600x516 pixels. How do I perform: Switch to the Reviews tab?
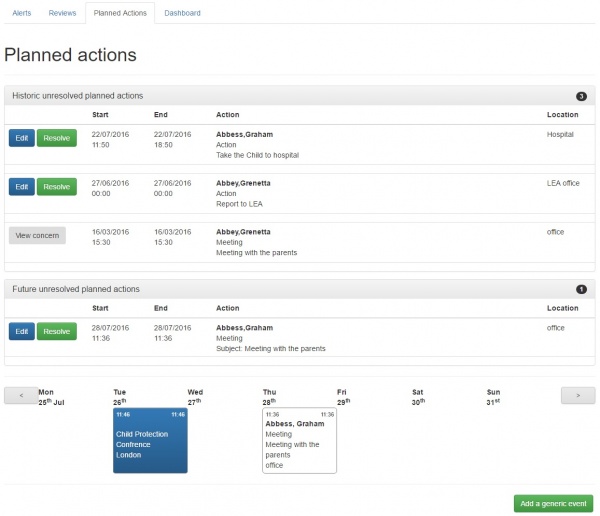coord(62,13)
